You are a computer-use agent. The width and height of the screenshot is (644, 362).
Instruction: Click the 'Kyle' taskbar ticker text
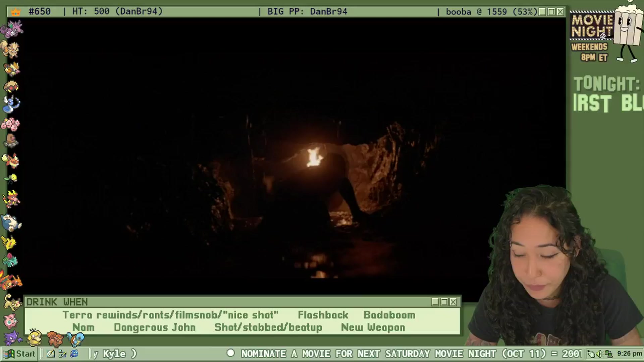pos(114,354)
